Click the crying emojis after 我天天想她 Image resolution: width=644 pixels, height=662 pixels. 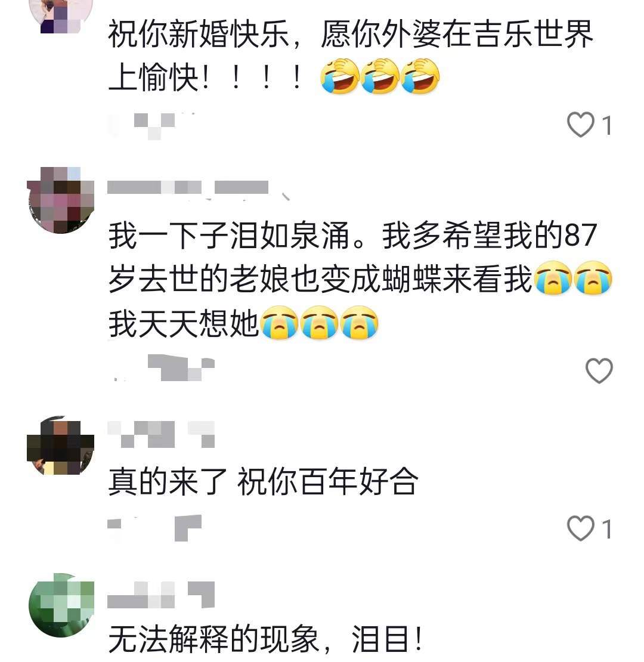pyautogui.click(x=319, y=323)
